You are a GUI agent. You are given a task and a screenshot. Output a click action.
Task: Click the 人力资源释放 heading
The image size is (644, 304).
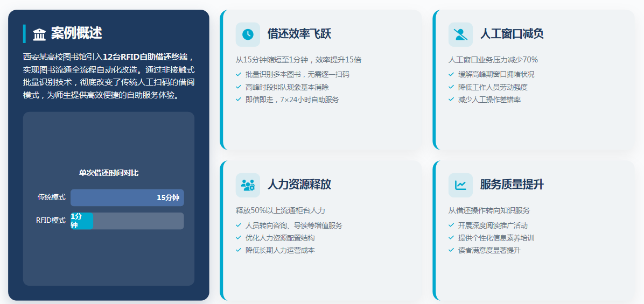299,185
